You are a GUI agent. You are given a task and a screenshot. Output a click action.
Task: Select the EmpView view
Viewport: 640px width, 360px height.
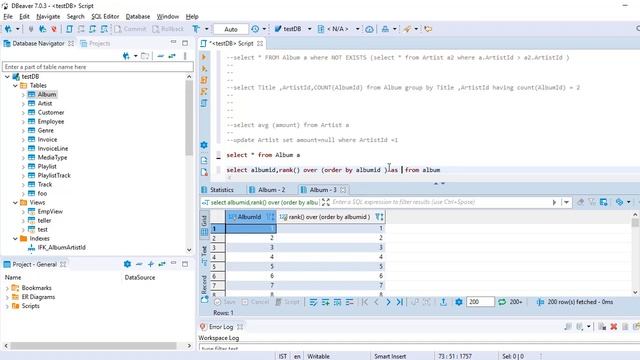tap(50, 211)
